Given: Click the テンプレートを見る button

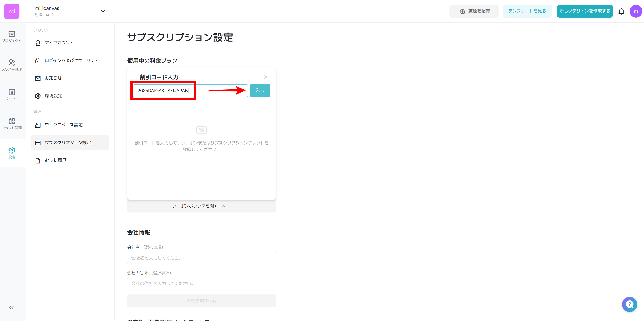Looking at the screenshot, I should tap(527, 11).
